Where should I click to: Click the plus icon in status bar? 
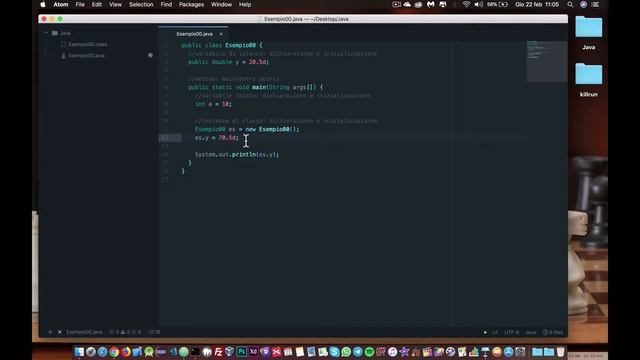50,332
